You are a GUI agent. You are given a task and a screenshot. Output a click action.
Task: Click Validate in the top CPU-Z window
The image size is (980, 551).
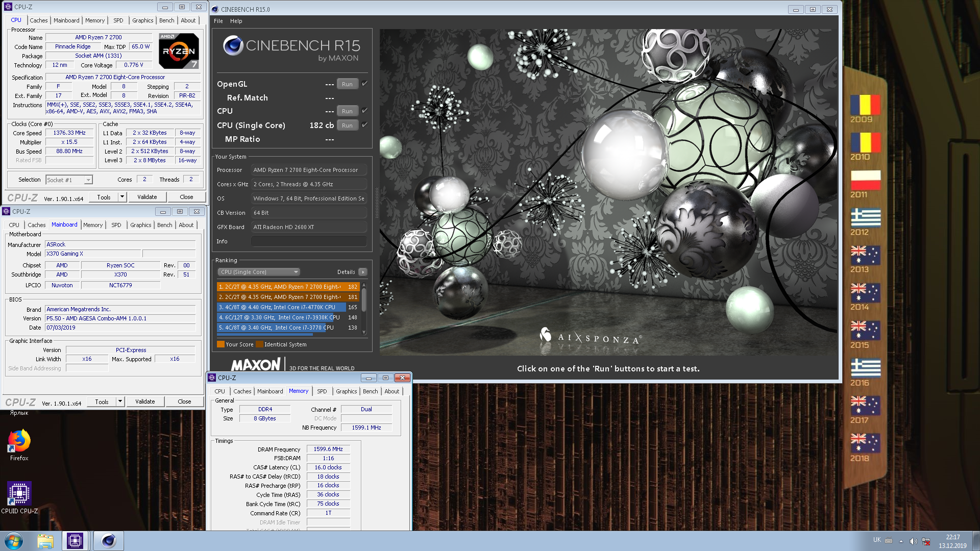147,197
